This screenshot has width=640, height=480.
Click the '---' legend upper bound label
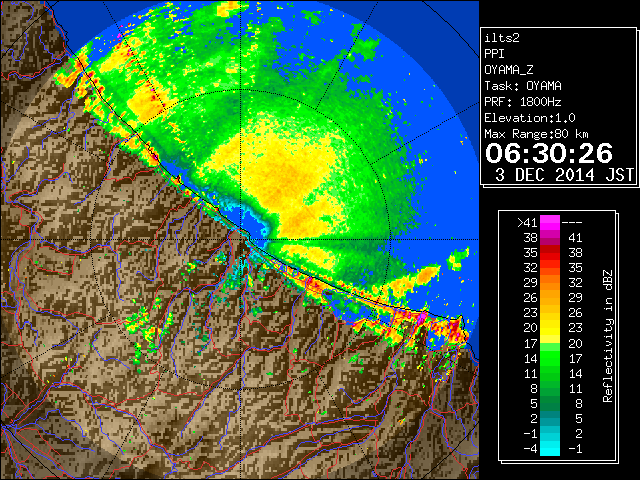click(572, 223)
